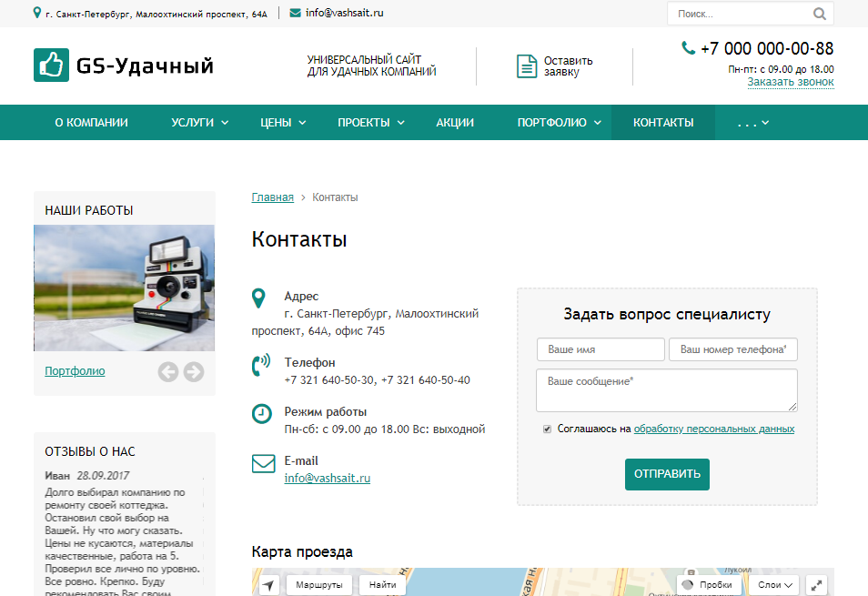
Task: Show previous portfolio slide arrow
Action: click(167, 371)
